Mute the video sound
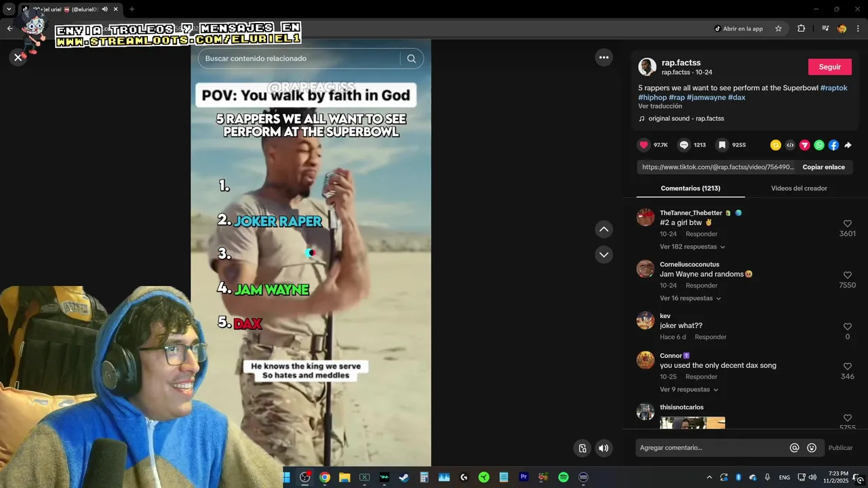The width and height of the screenshot is (868, 488). [604, 448]
